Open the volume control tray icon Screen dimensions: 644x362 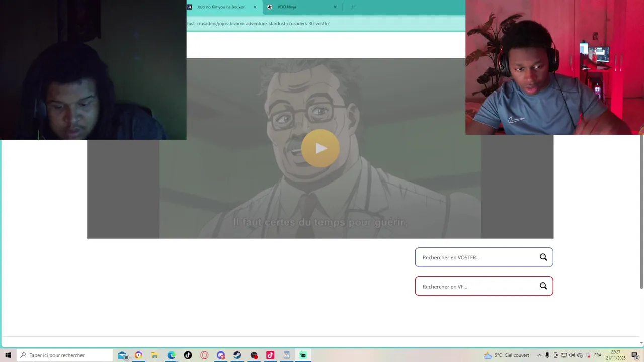[572, 355]
